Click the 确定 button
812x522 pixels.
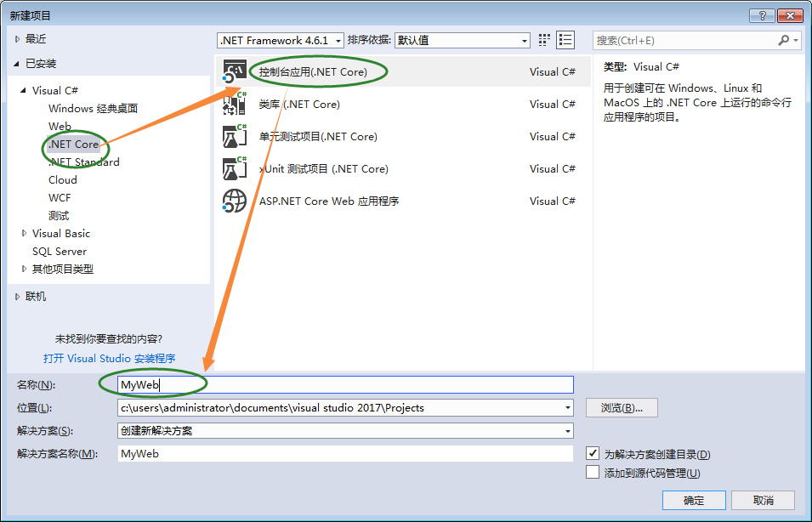pos(694,500)
